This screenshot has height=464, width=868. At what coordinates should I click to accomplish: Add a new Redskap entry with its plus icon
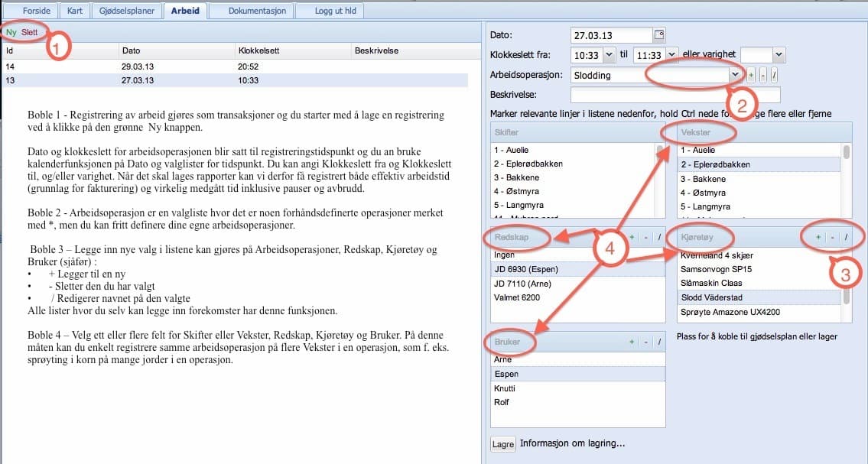(632, 237)
